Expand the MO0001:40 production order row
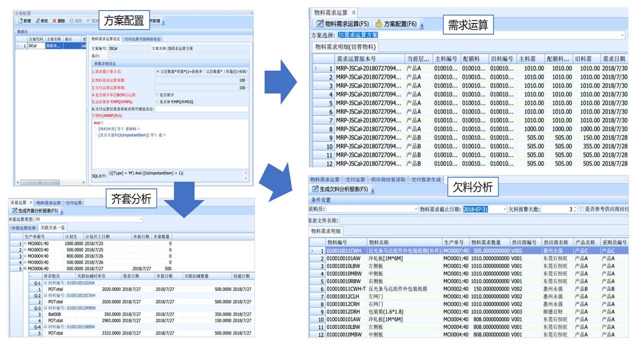This screenshot has width=640, height=364. tap(25, 243)
